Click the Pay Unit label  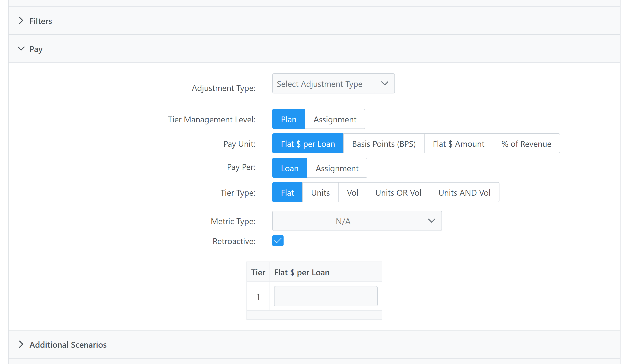(x=239, y=144)
